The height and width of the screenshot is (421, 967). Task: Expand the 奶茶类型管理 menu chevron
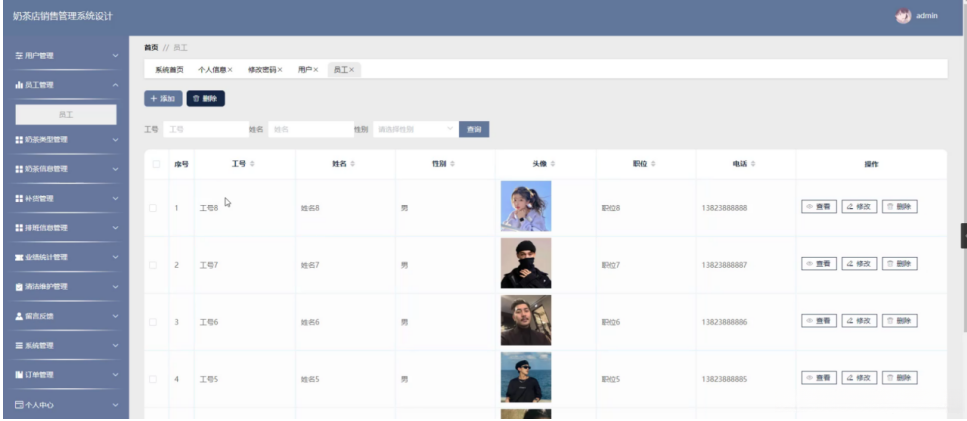coord(115,140)
